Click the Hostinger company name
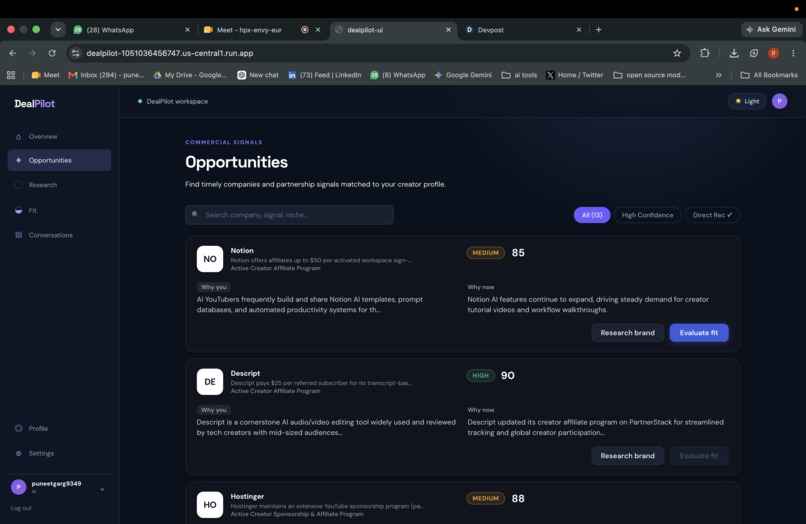The height and width of the screenshot is (524, 806). [247, 496]
